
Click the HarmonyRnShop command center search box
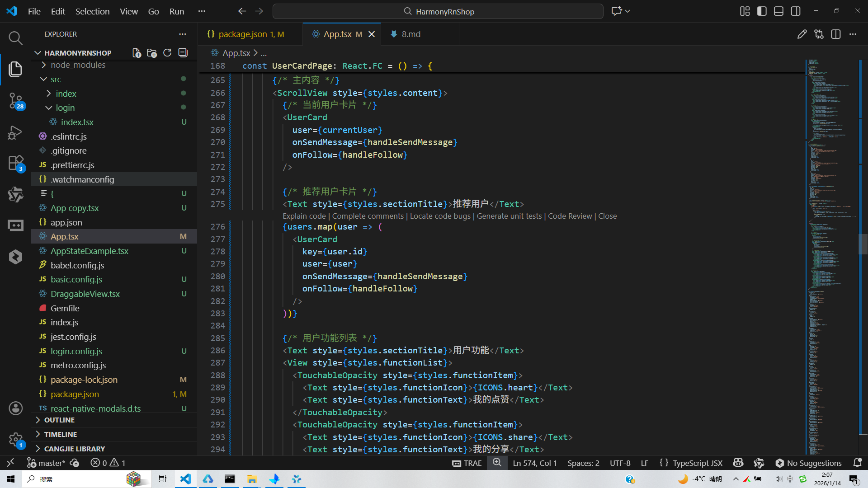coord(438,11)
